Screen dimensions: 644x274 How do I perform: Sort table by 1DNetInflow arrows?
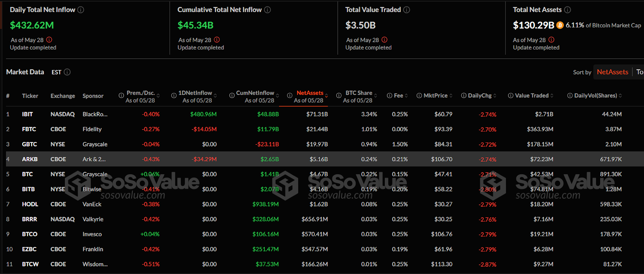pyautogui.click(x=215, y=96)
